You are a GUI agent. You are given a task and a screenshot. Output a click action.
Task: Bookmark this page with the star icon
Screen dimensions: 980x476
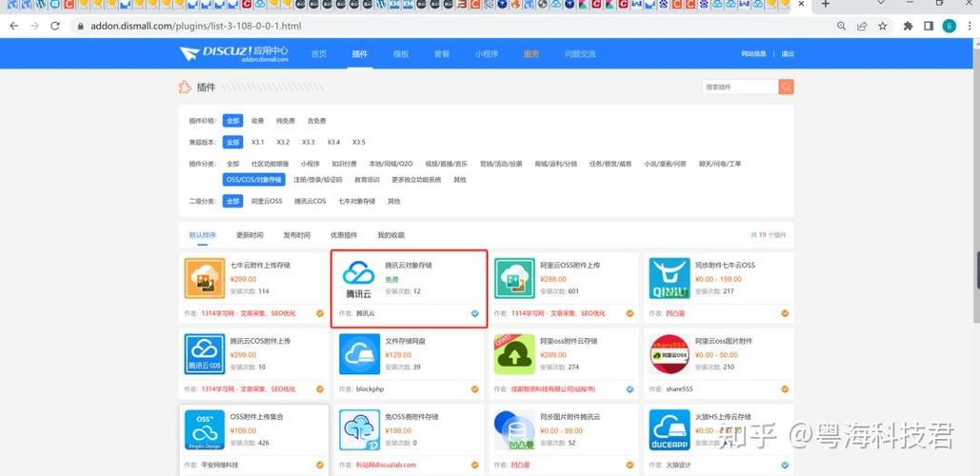pyautogui.click(x=883, y=27)
